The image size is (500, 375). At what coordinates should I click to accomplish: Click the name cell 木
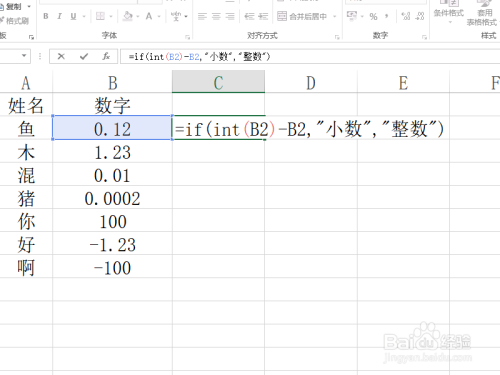pyautogui.click(x=26, y=152)
